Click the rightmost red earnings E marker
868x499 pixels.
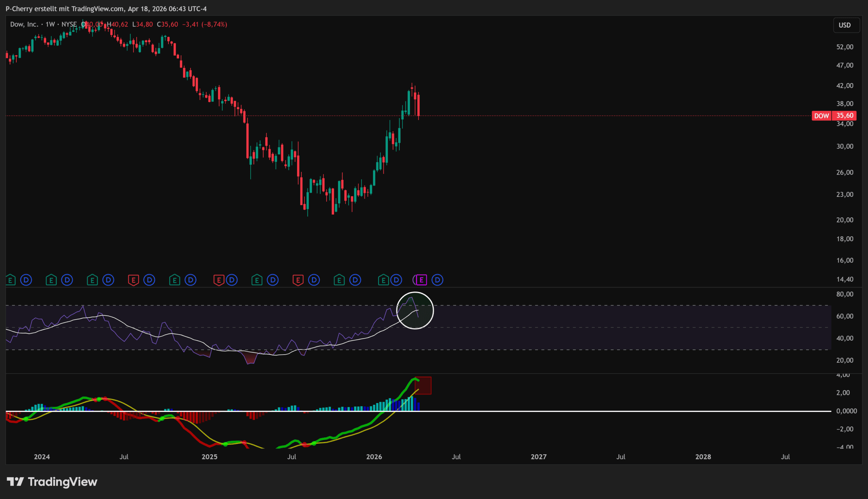click(x=298, y=280)
